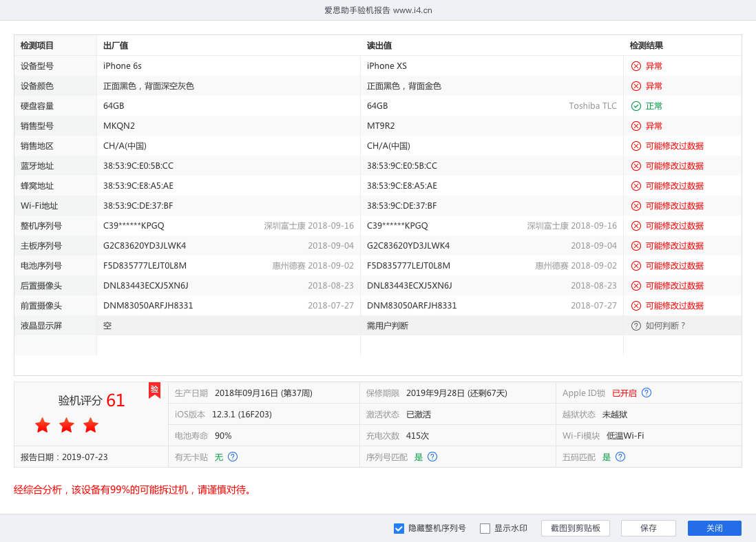Click the 如何判断？ link in the 液晶显示屏 row
756x542 pixels.
click(x=665, y=326)
